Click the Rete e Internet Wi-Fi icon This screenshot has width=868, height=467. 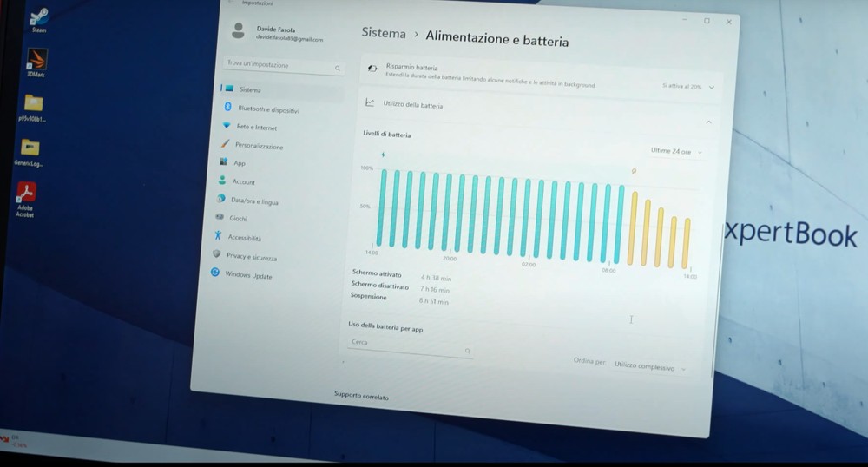point(227,126)
